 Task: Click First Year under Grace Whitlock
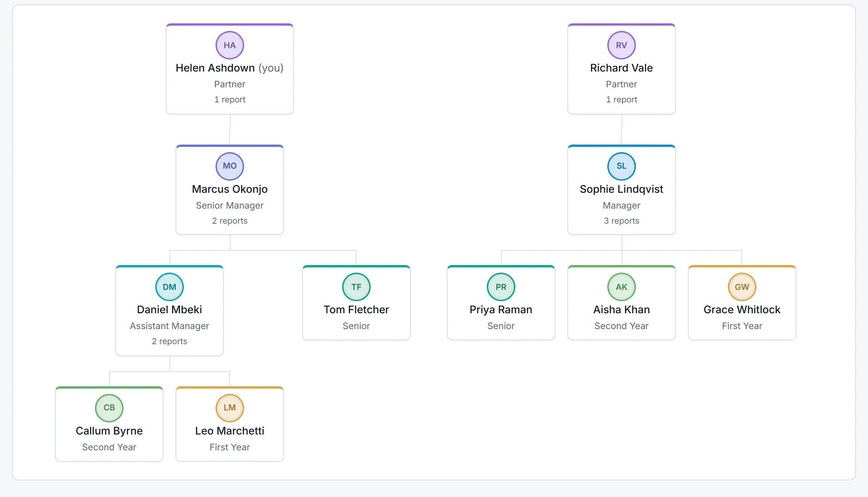tap(742, 326)
